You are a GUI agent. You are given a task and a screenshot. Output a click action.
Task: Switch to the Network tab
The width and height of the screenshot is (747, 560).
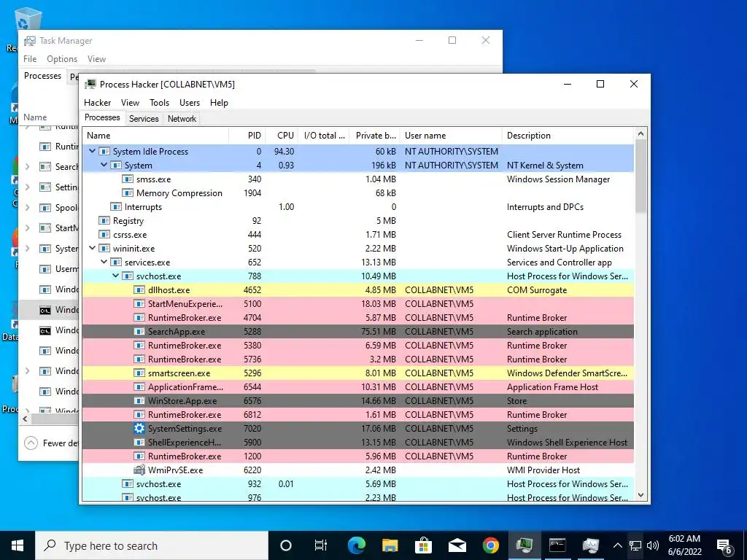[182, 119]
